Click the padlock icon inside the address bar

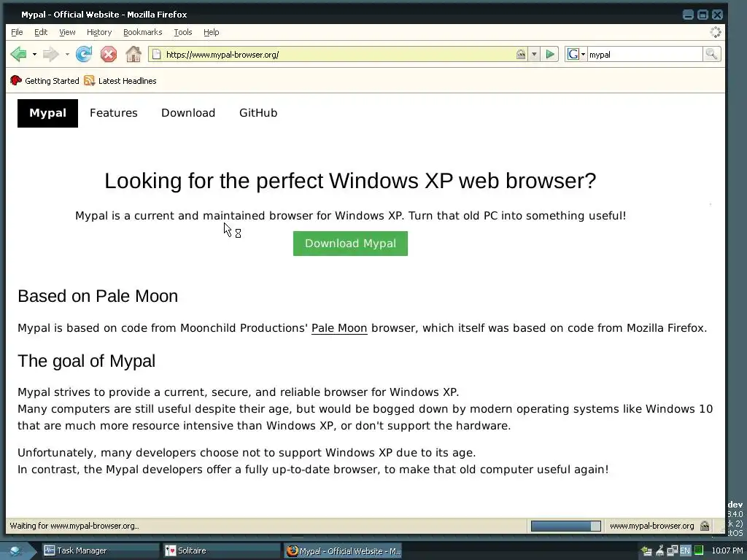[521, 54]
